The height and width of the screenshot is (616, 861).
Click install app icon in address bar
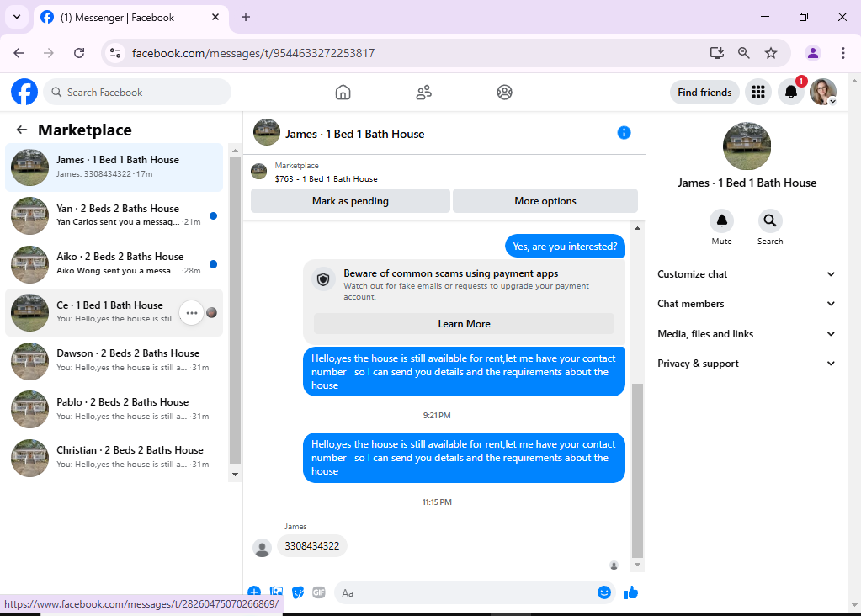(x=716, y=53)
